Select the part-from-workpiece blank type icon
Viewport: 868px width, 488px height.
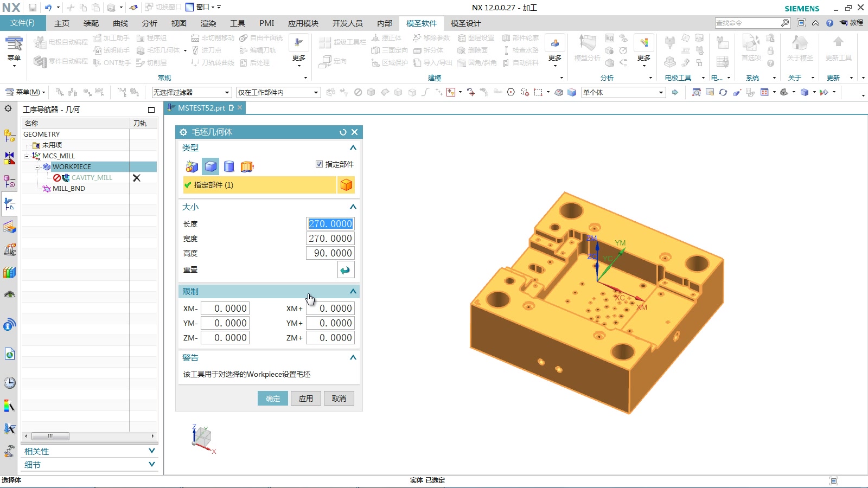(x=192, y=166)
